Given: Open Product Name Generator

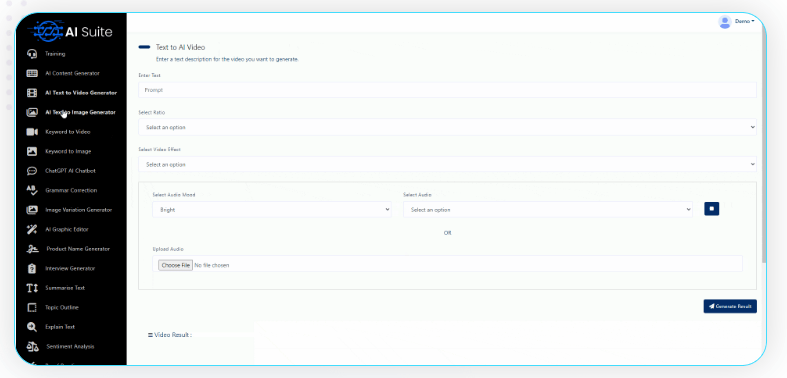Looking at the screenshot, I should click(x=78, y=249).
